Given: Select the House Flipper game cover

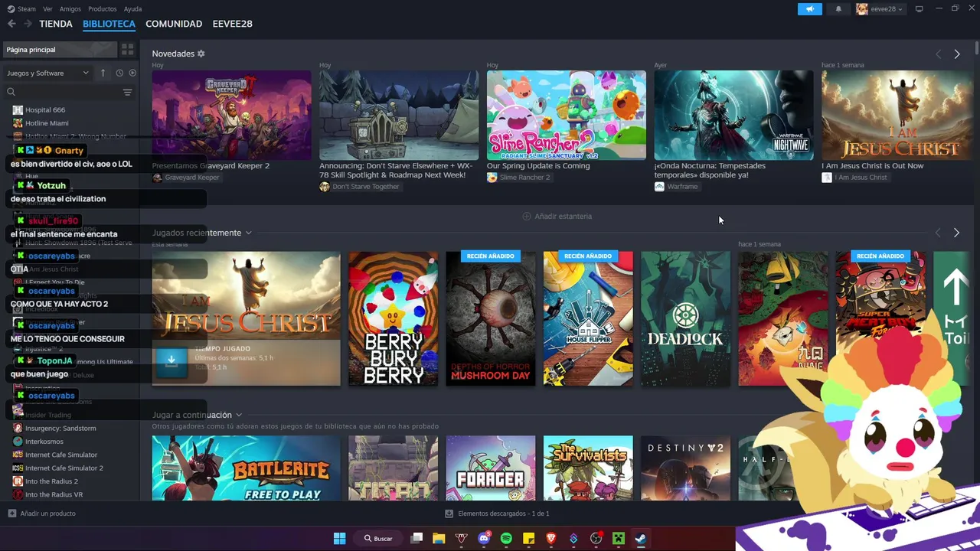Looking at the screenshot, I should (588, 318).
